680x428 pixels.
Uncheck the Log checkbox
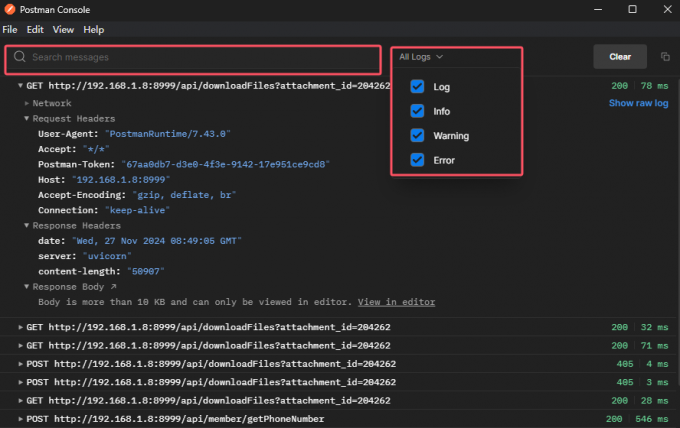pyautogui.click(x=417, y=86)
